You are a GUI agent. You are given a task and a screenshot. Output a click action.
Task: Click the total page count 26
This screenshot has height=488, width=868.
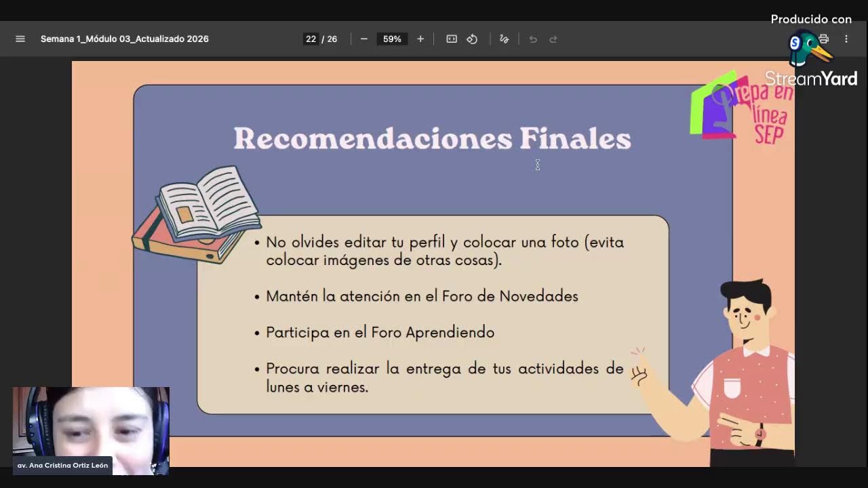332,39
